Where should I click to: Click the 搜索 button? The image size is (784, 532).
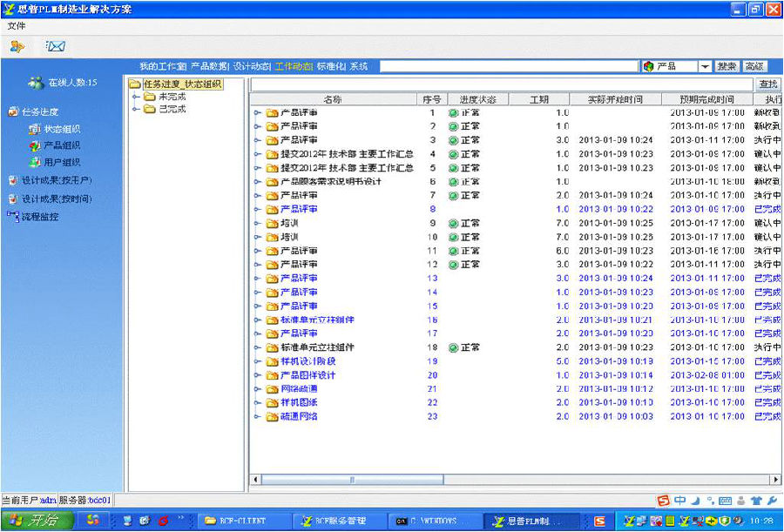[727, 66]
